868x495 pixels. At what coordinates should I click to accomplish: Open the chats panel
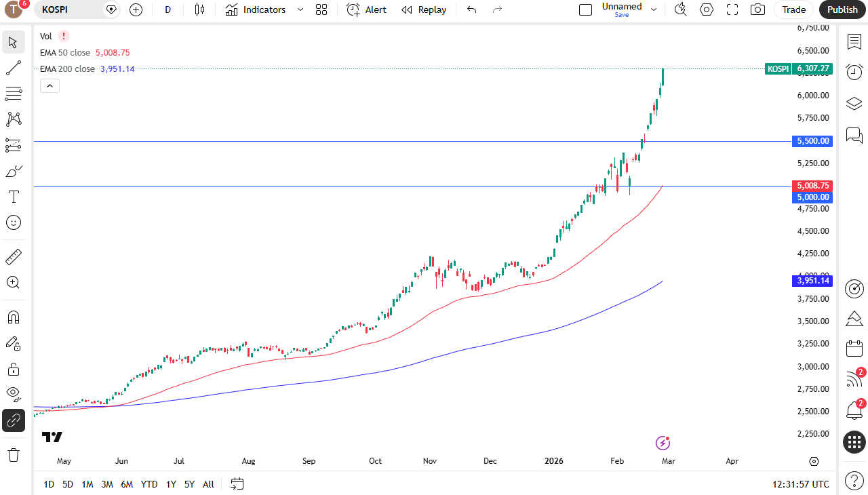click(x=854, y=135)
